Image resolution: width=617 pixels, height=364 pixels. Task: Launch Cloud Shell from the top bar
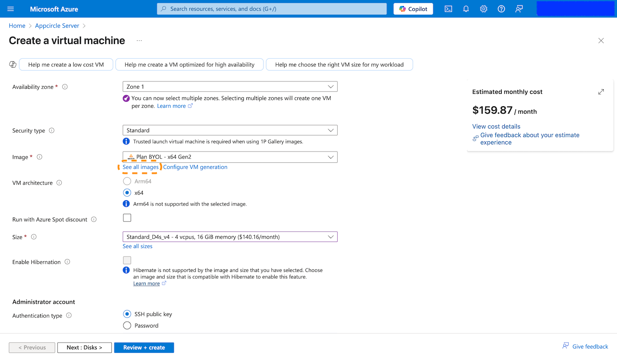click(x=448, y=9)
